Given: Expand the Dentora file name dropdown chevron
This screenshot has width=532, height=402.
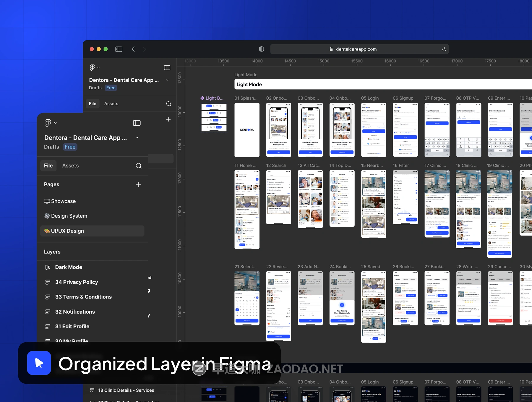Looking at the screenshot, I should click(x=137, y=138).
